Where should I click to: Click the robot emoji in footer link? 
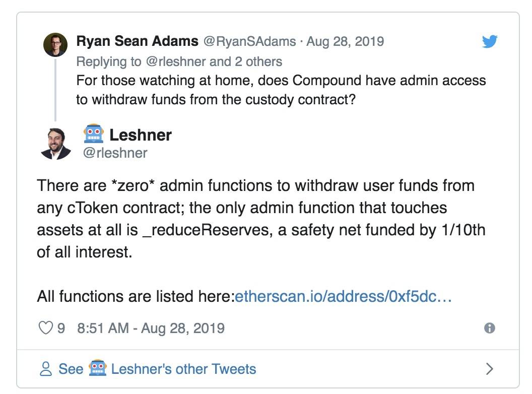pos(98,368)
